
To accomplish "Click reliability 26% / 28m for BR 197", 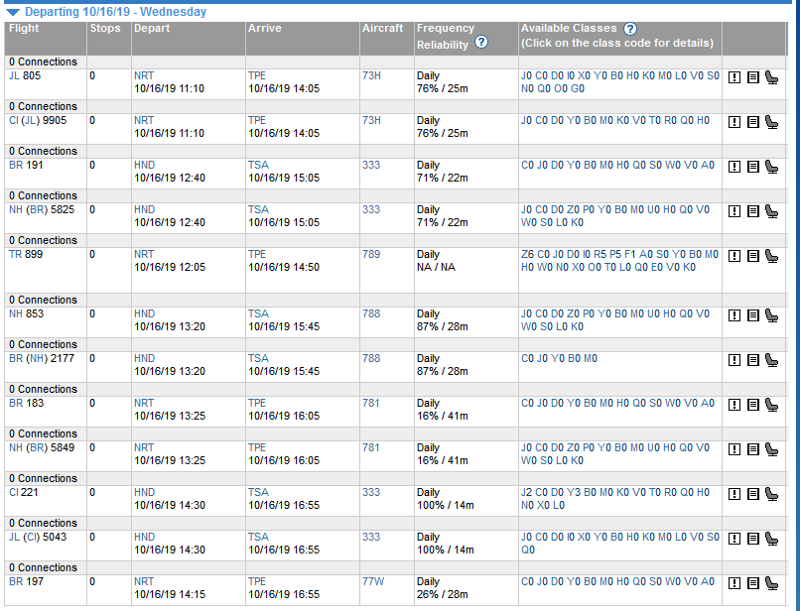I will click(x=442, y=594).
